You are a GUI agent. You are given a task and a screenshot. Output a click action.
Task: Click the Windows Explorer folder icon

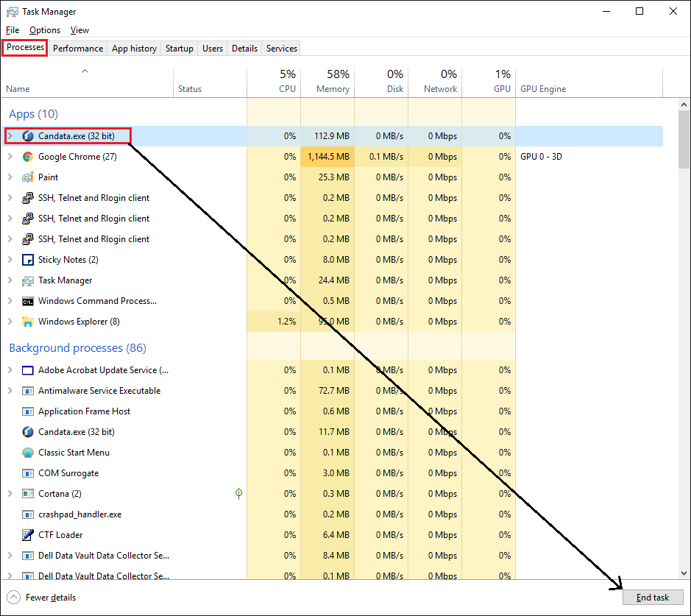tap(28, 322)
